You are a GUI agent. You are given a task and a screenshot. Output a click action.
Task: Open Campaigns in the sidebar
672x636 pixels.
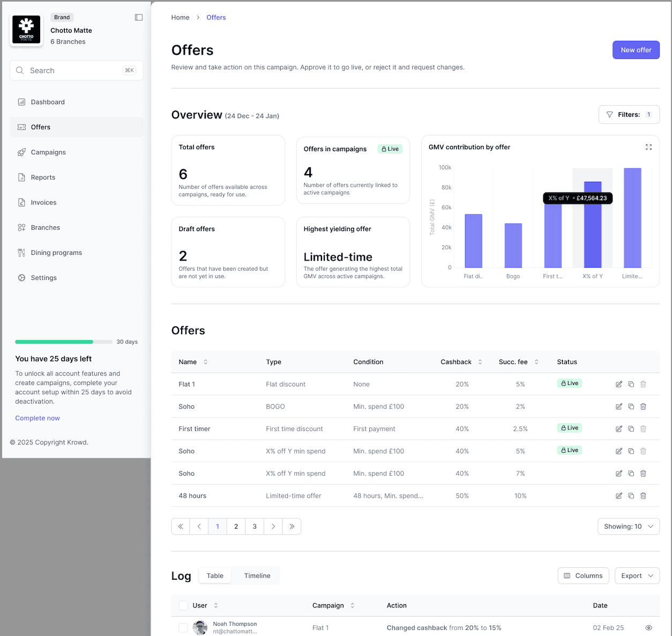[x=48, y=152]
